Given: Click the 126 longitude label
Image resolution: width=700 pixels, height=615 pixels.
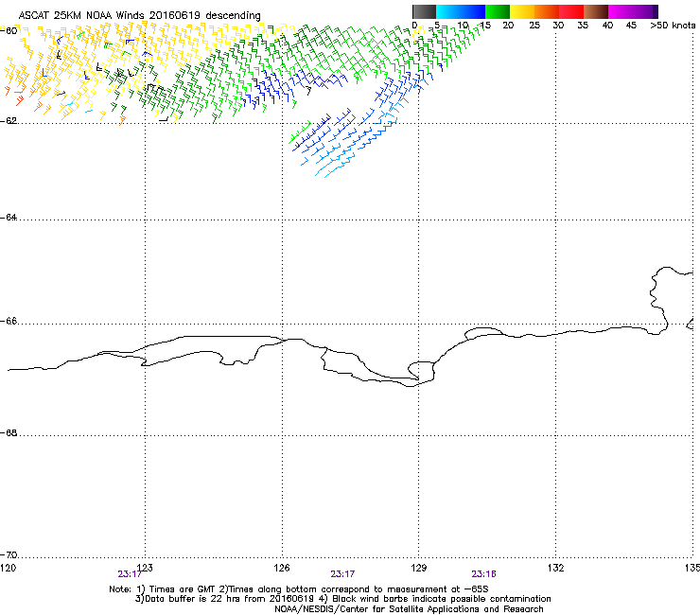Looking at the screenshot, I should (x=282, y=568).
